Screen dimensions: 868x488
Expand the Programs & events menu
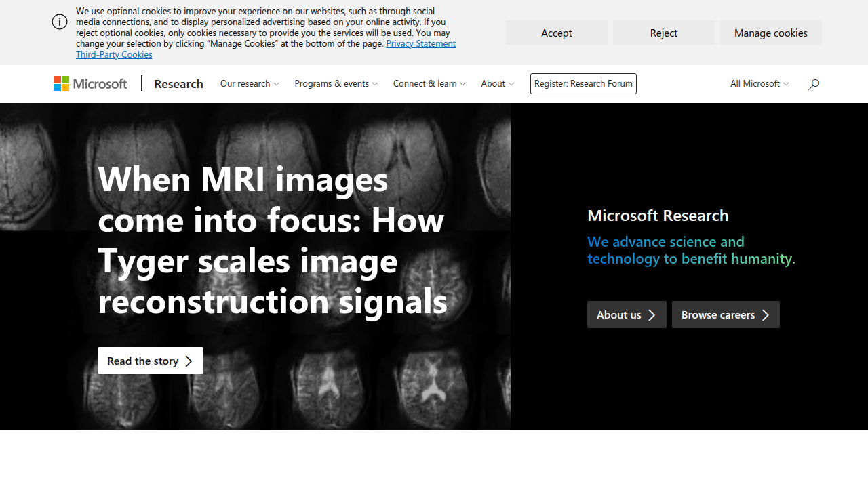pyautogui.click(x=336, y=83)
